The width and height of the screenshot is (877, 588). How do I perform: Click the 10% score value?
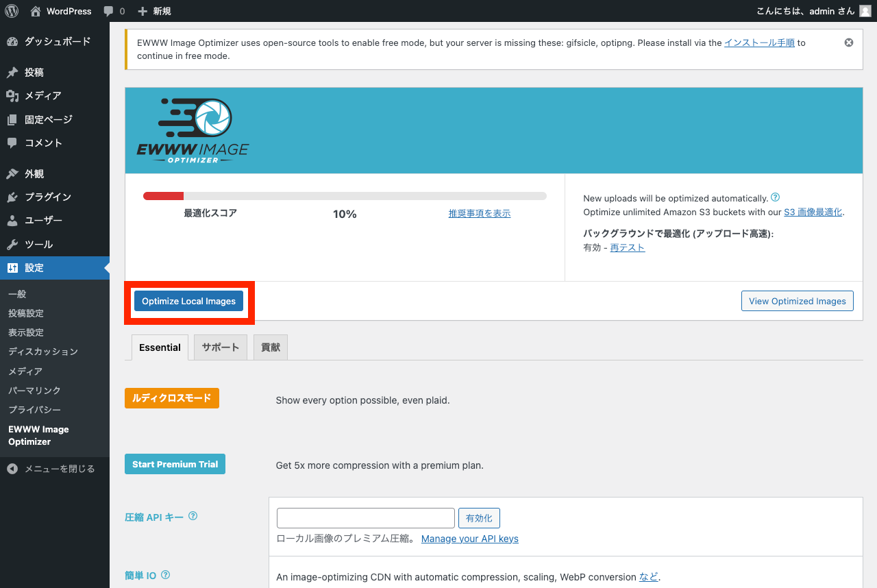[x=345, y=214]
